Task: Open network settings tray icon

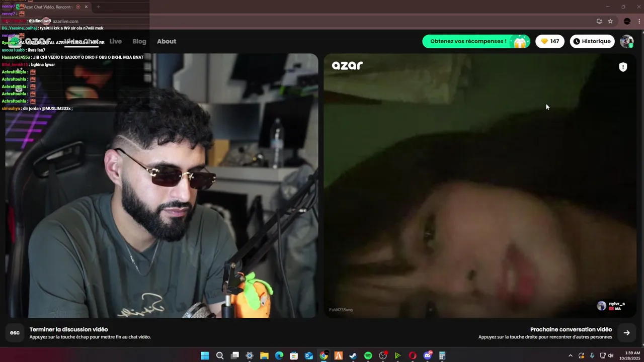Action: [x=603, y=355]
